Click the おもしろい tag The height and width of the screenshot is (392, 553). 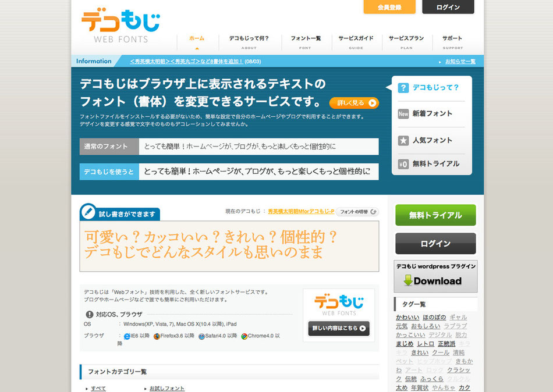point(426,326)
